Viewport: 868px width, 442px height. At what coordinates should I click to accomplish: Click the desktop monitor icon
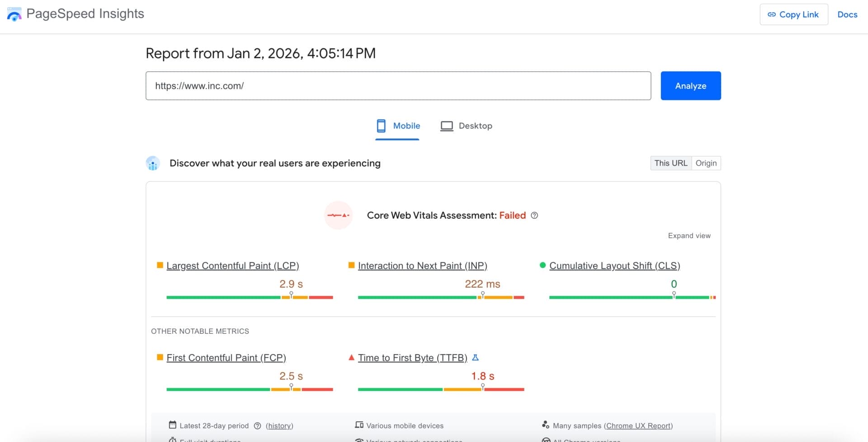pos(447,126)
